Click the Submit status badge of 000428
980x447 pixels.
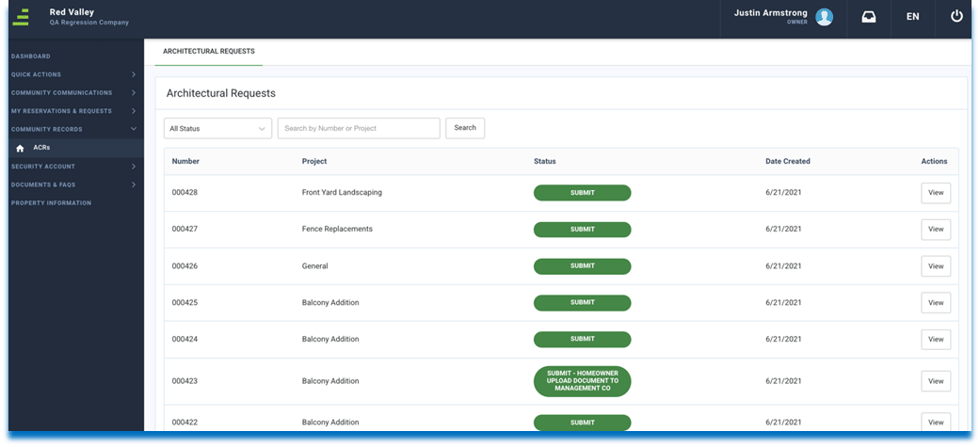582,193
